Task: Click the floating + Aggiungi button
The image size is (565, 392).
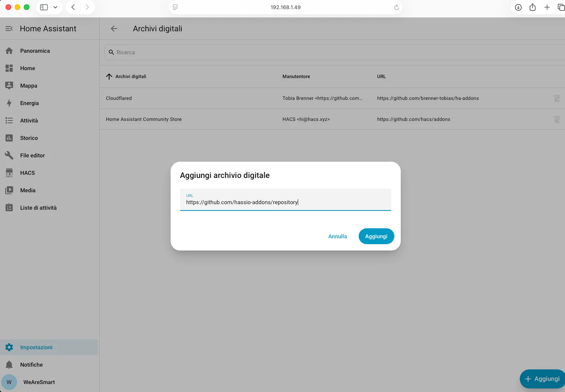Action: pyautogui.click(x=542, y=379)
